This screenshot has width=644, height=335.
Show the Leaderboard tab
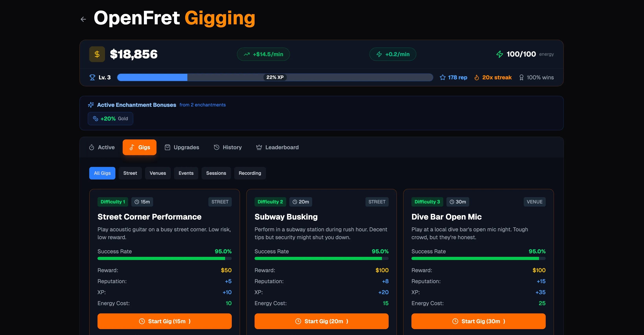[x=278, y=147]
